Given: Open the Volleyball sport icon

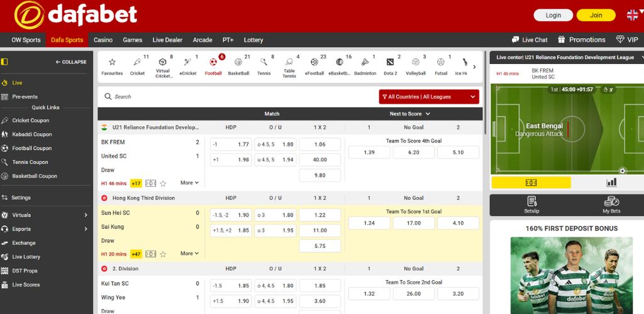Looking at the screenshot, I should pos(416,65).
